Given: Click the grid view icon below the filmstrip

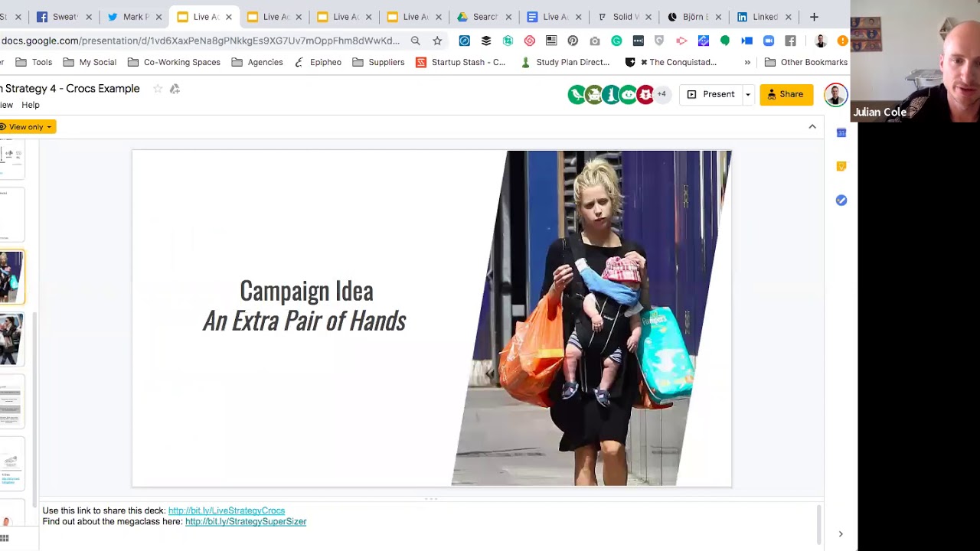Looking at the screenshot, I should [x=4, y=539].
